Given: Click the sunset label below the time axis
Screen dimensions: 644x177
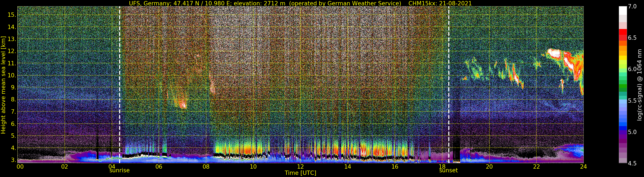Looking at the screenshot, I should 449,171.
